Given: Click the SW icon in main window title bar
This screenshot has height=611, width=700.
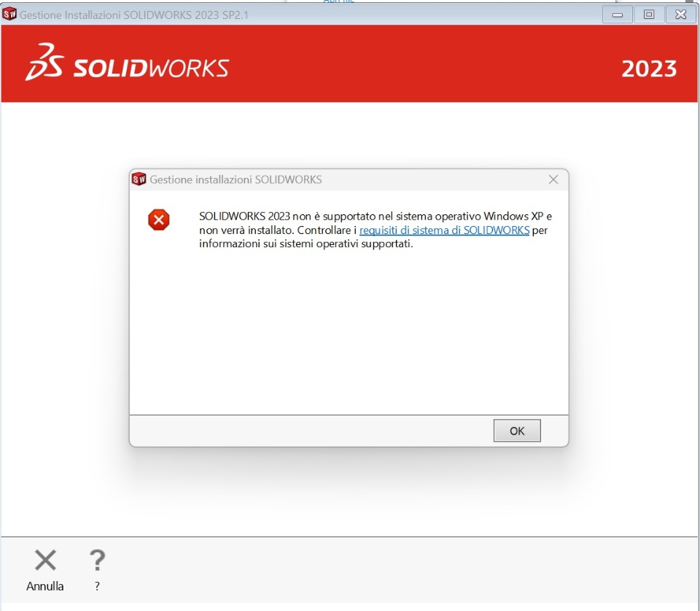Looking at the screenshot, I should (9, 15).
